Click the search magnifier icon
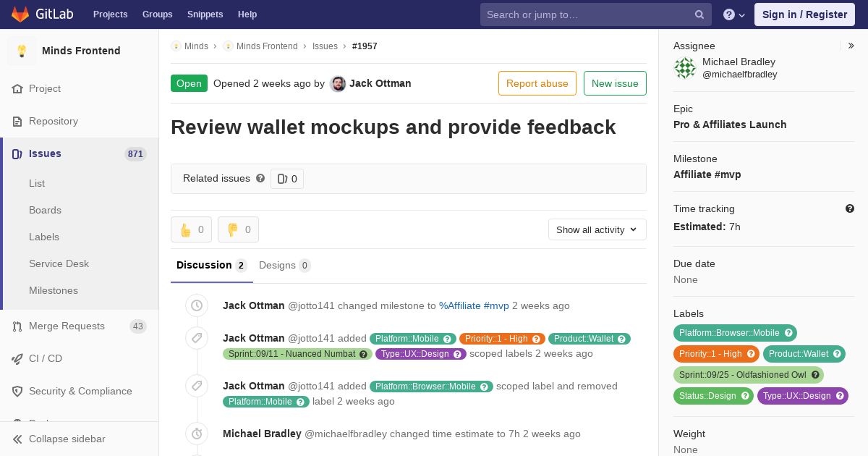The width and height of the screenshot is (868, 456). click(699, 14)
